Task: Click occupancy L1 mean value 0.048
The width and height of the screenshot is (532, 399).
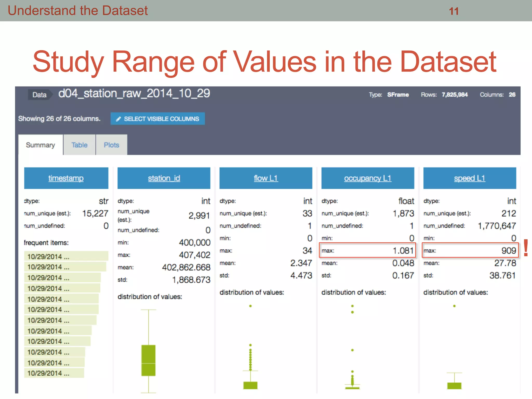Action: tap(403, 263)
